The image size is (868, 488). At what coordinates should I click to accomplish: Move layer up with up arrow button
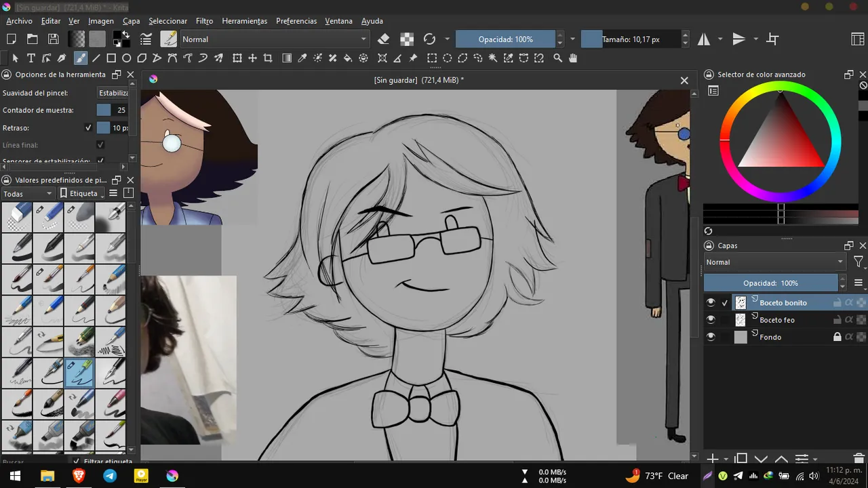(781, 460)
